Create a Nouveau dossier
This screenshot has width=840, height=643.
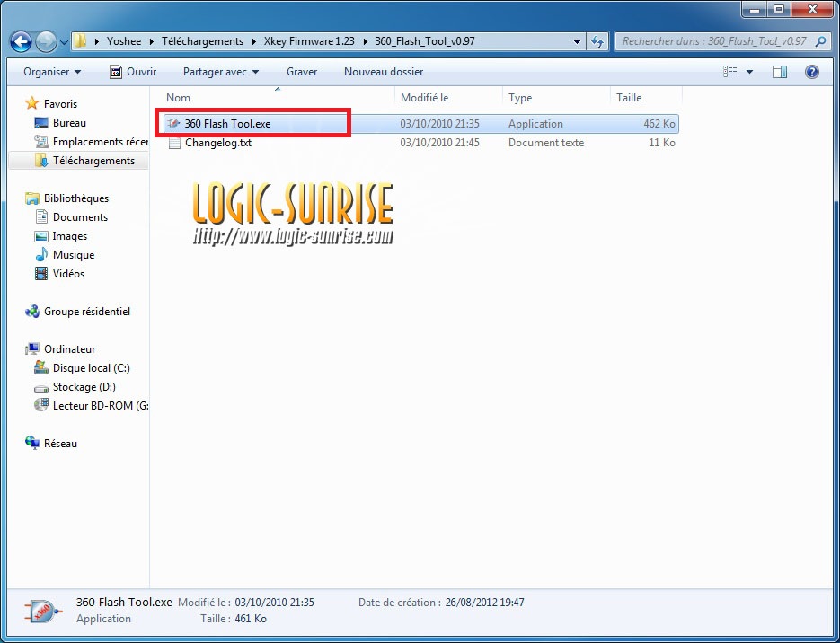point(384,72)
